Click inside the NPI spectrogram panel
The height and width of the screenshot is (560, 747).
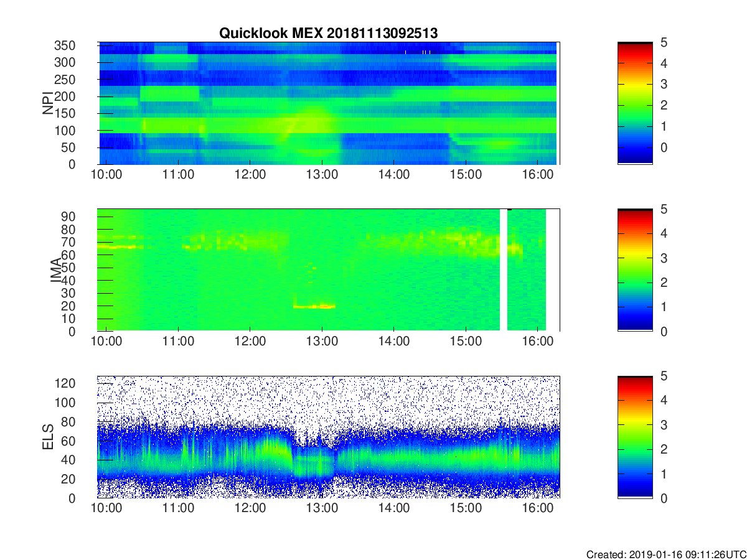click(x=329, y=103)
